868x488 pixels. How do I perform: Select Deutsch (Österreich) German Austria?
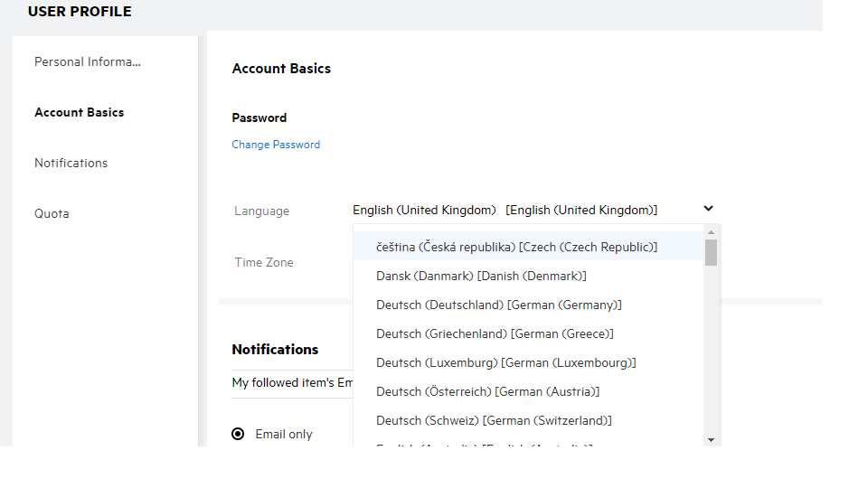pos(487,391)
